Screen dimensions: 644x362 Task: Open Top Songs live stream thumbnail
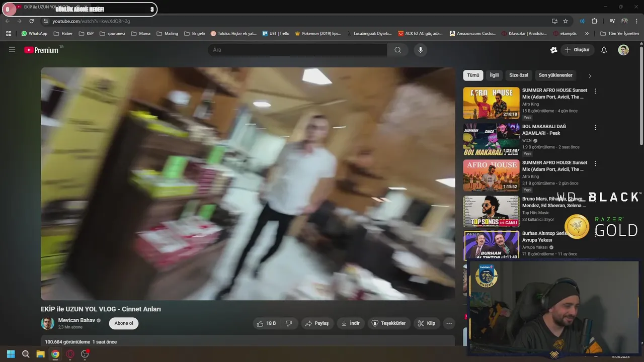coord(491,212)
